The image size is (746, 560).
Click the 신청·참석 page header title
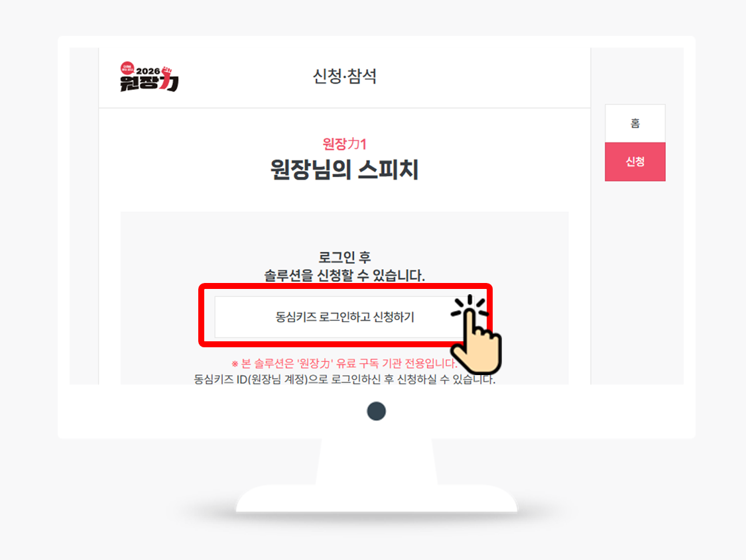pos(344,76)
